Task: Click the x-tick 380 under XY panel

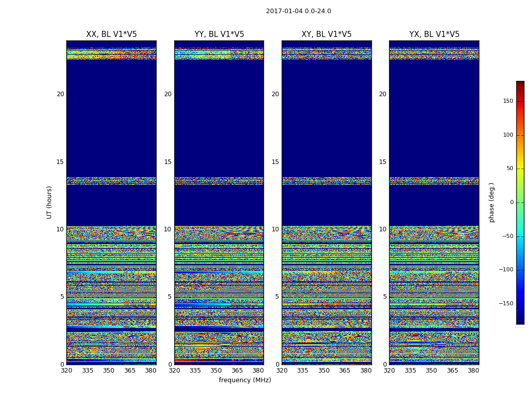Action: [366, 371]
